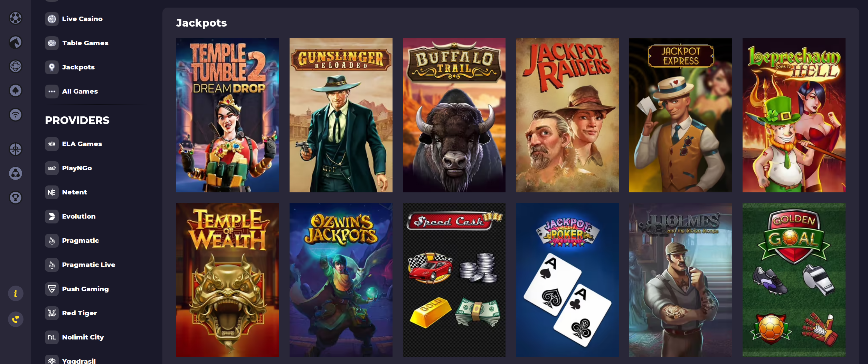
Task: Open the Buffalo Trail game tile
Action: point(454,115)
